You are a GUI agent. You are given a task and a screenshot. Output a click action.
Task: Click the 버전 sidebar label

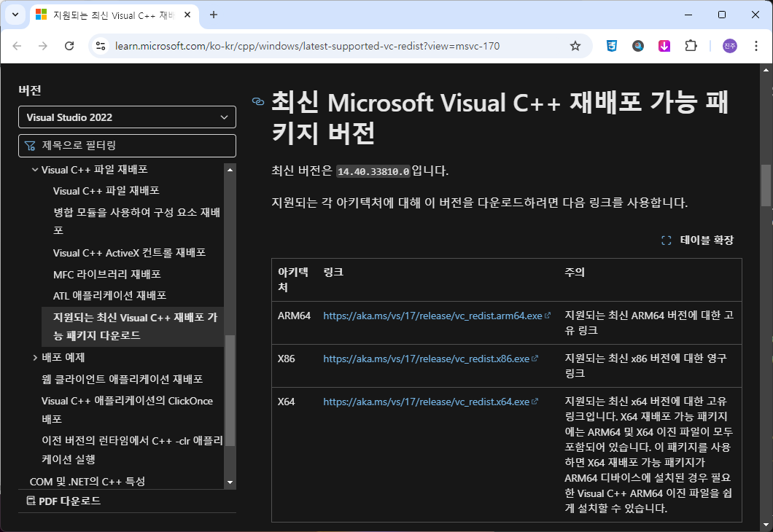[30, 90]
